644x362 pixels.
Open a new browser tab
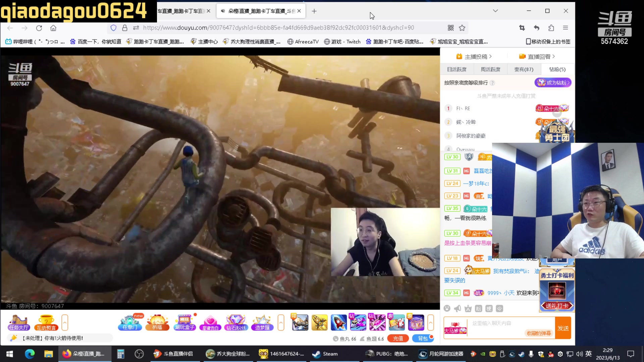314,11
